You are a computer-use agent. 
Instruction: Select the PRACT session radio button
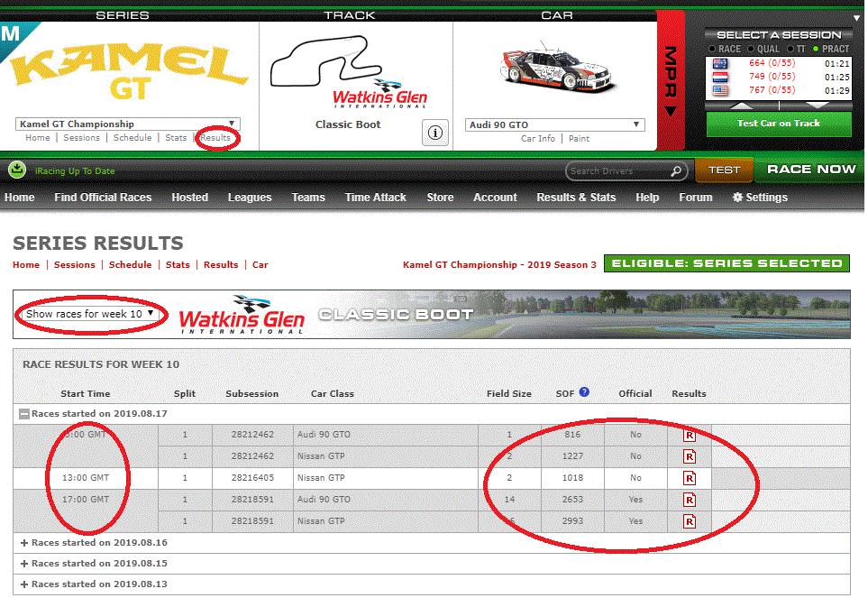tap(816, 49)
